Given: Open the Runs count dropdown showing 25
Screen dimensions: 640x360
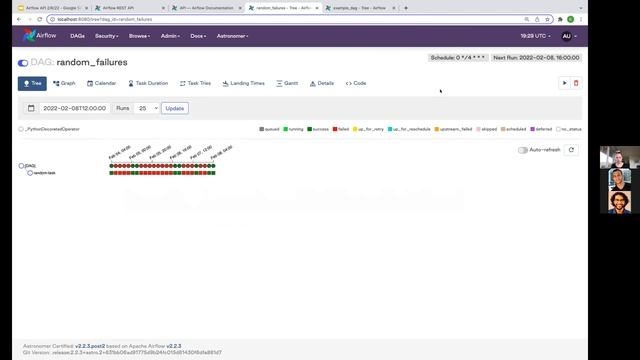Looking at the screenshot, I should (x=147, y=108).
